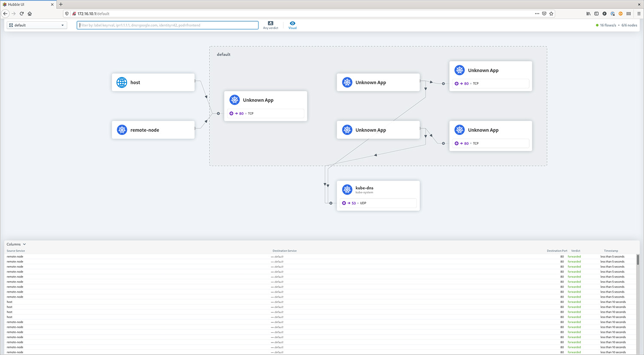The image size is (644, 355).
Task: Click the kube-dns Kubernetes icon
Action: click(x=347, y=189)
